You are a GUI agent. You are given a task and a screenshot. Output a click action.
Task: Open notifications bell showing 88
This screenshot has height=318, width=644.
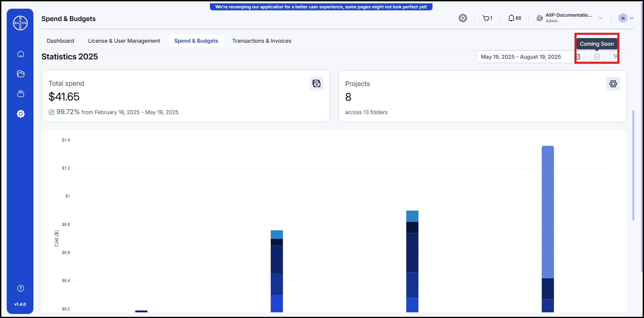[514, 18]
